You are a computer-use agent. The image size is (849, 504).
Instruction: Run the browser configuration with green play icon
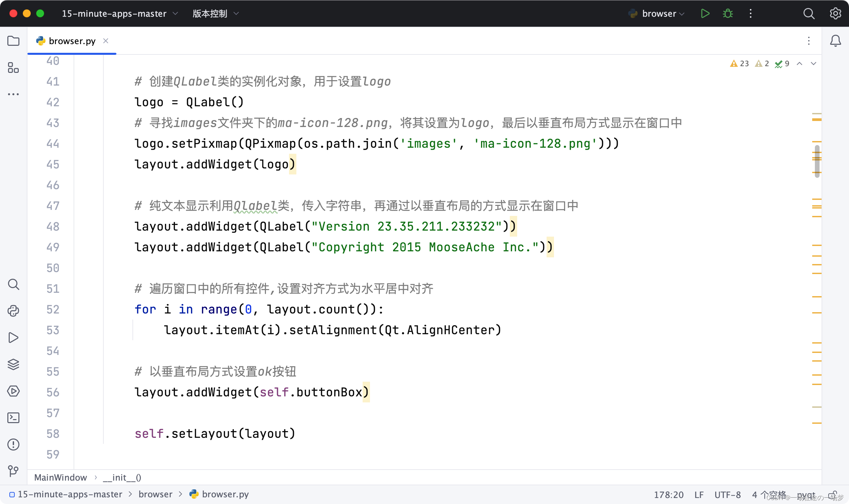tap(705, 14)
